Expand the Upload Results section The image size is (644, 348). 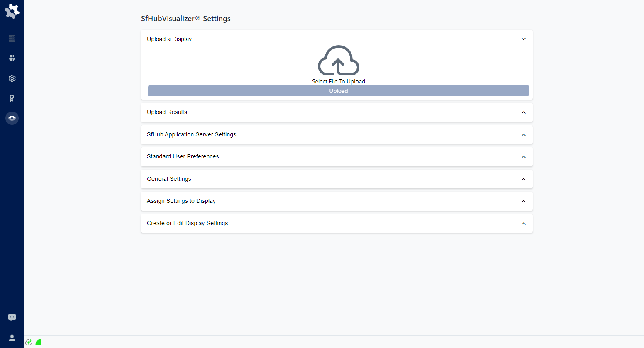pos(523,112)
